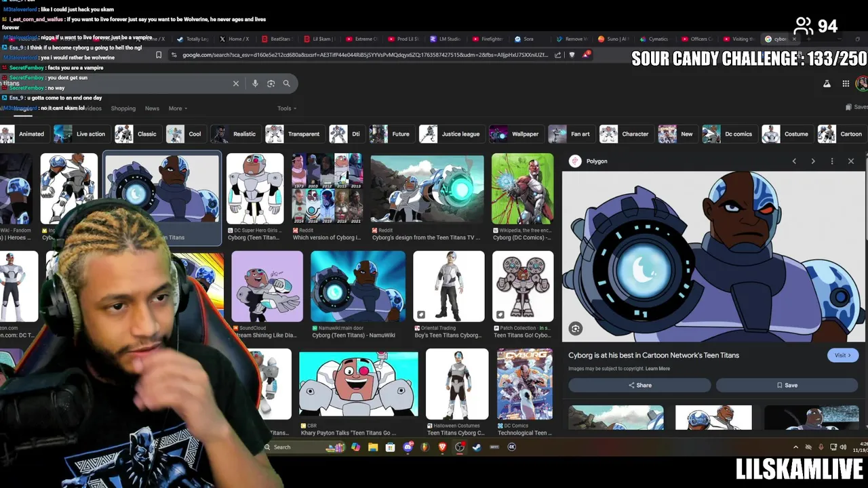Apply the Realistic filter chip
The height and width of the screenshot is (488, 868).
[x=235, y=134]
